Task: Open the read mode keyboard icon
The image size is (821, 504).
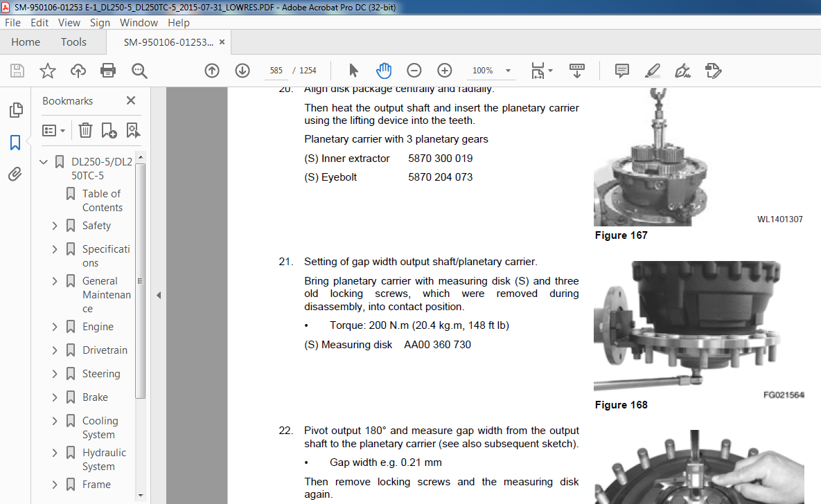Action: [577, 71]
